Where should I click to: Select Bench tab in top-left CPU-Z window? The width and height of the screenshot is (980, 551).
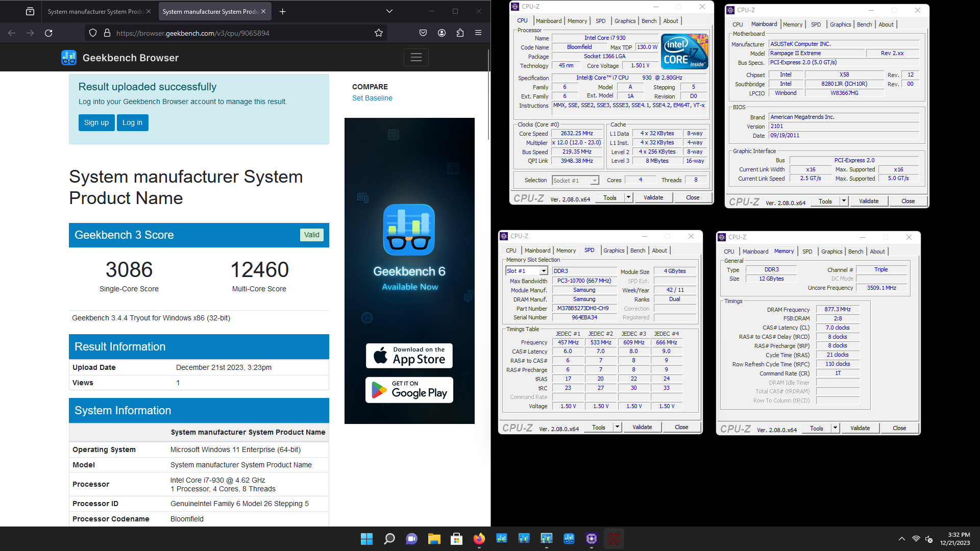(x=649, y=21)
